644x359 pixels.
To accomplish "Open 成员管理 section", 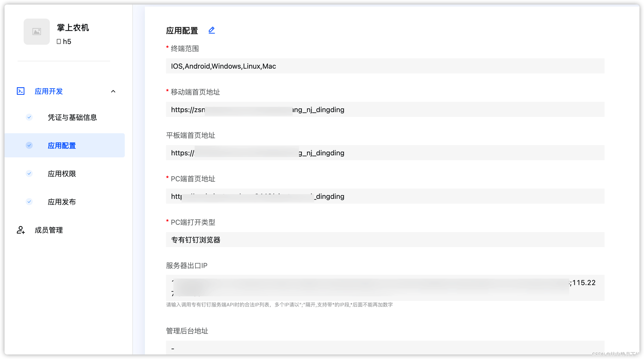I will pos(49,230).
